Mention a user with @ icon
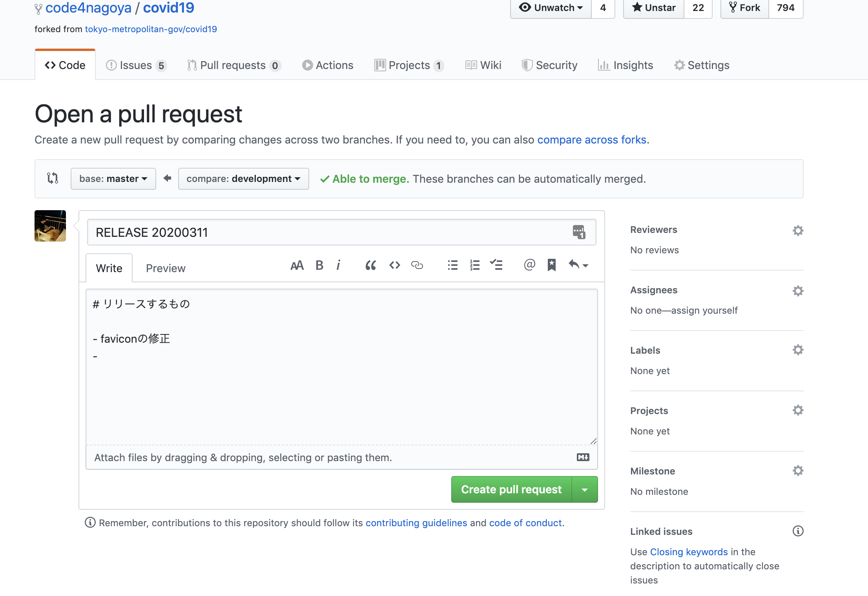The height and width of the screenshot is (596, 868). tap(529, 265)
